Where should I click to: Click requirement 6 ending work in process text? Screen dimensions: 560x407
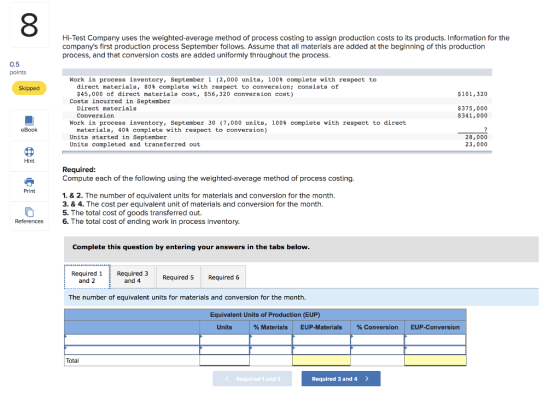click(151, 221)
